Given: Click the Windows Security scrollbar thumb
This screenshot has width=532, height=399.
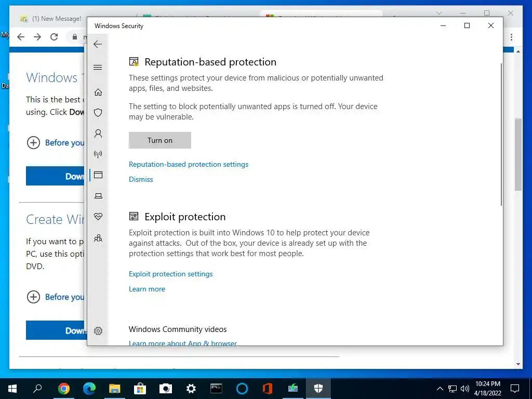Looking at the screenshot, I should coord(501,134).
